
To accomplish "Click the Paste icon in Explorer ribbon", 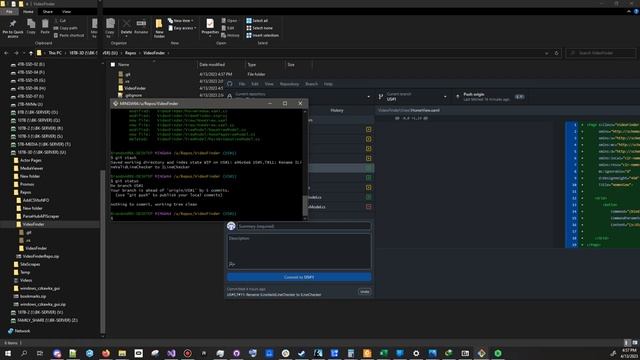I will (x=45, y=27).
